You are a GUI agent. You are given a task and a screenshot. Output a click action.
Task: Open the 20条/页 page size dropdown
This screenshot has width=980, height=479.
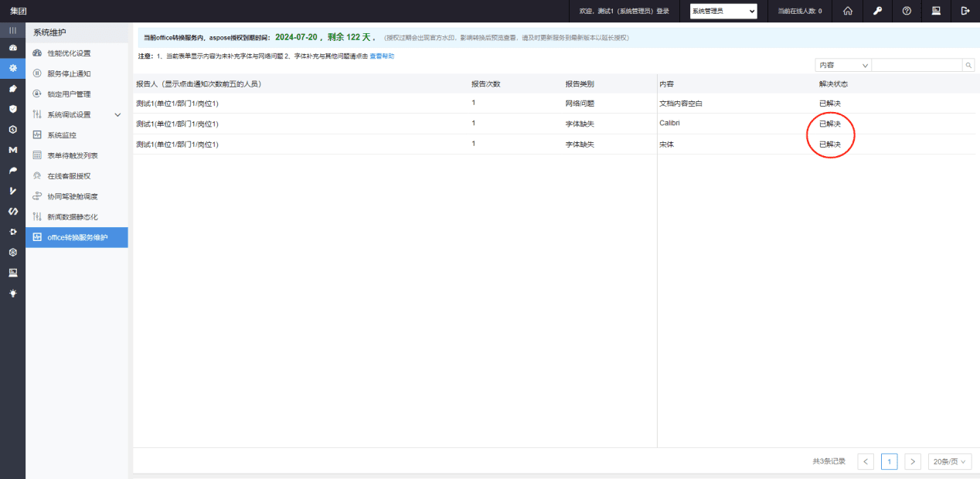[x=950, y=461]
